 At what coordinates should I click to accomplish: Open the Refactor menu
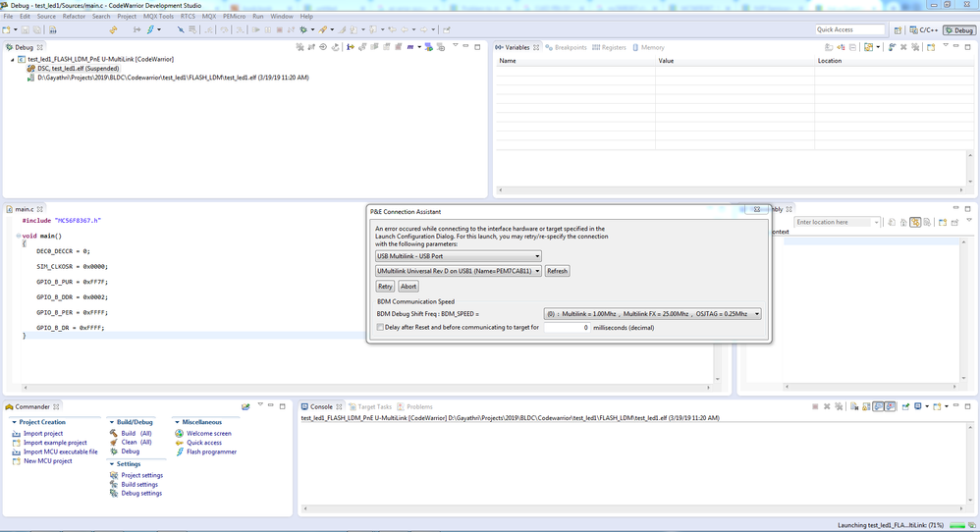74,17
